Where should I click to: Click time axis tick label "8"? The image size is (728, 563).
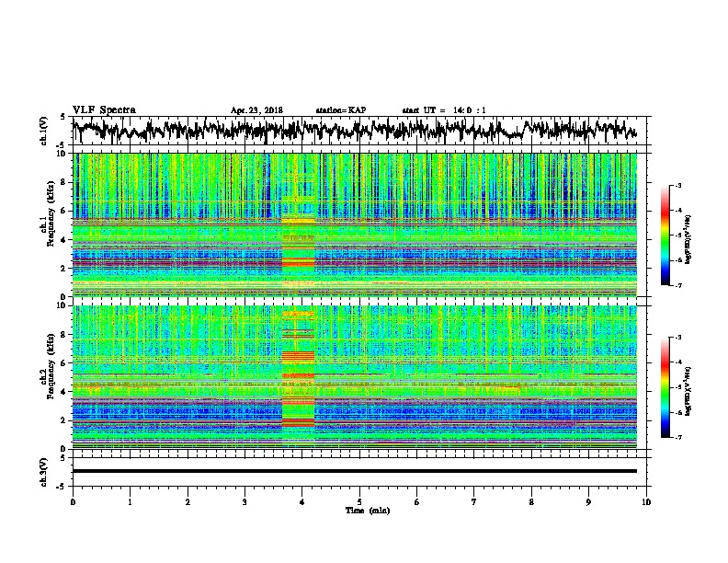531,502
